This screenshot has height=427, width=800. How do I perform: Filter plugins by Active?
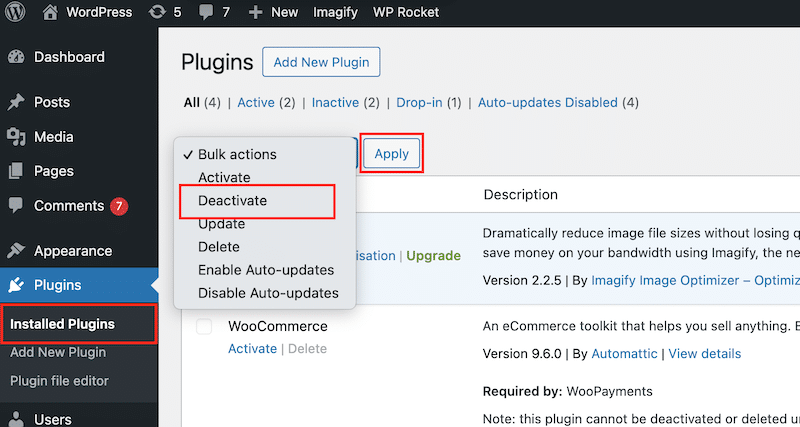click(x=256, y=103)
